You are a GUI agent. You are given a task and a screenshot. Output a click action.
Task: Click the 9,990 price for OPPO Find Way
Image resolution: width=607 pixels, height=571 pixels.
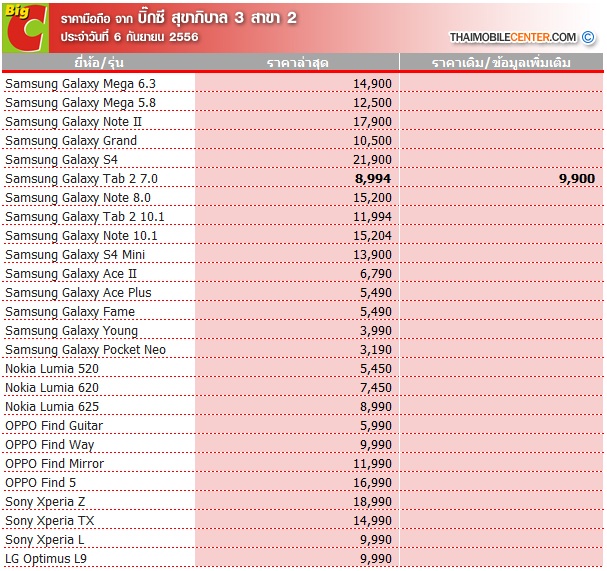[x=376, y=444]
